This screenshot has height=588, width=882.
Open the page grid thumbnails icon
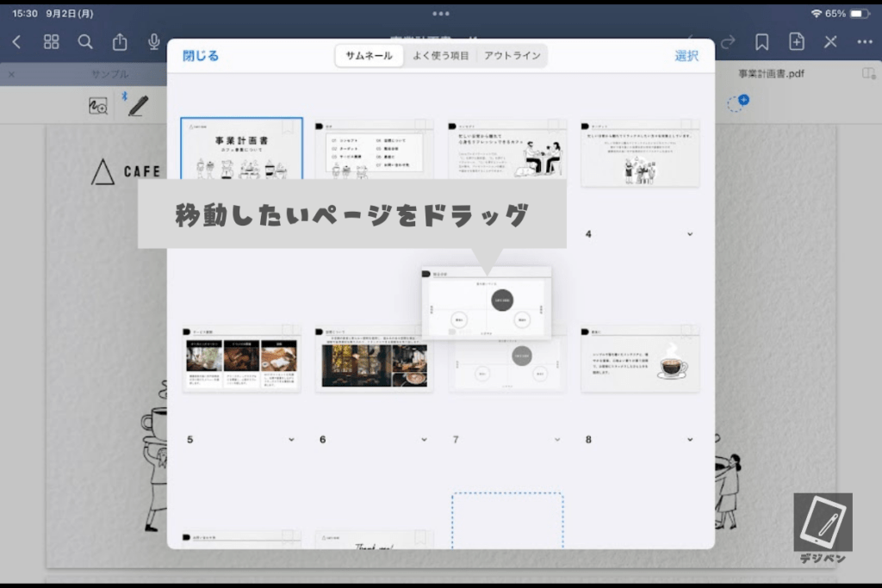[x=51, y=41]
